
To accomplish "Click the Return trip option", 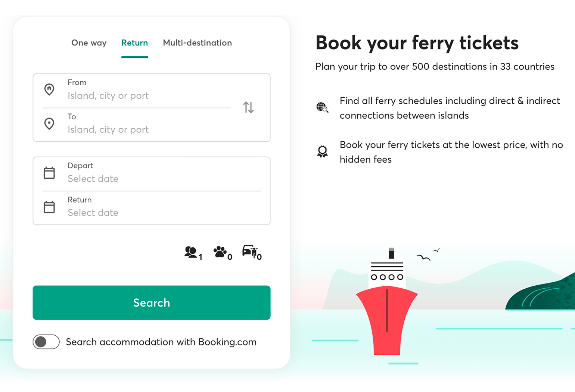I will pos(134,43).
